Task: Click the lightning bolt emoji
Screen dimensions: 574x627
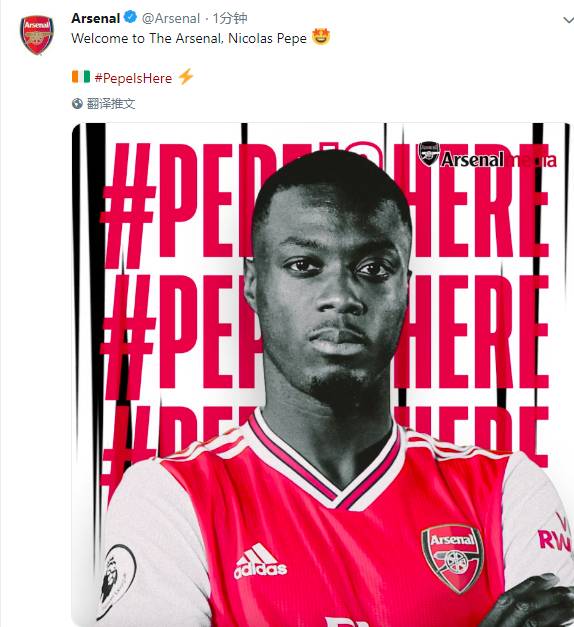Action: (186, 76)
